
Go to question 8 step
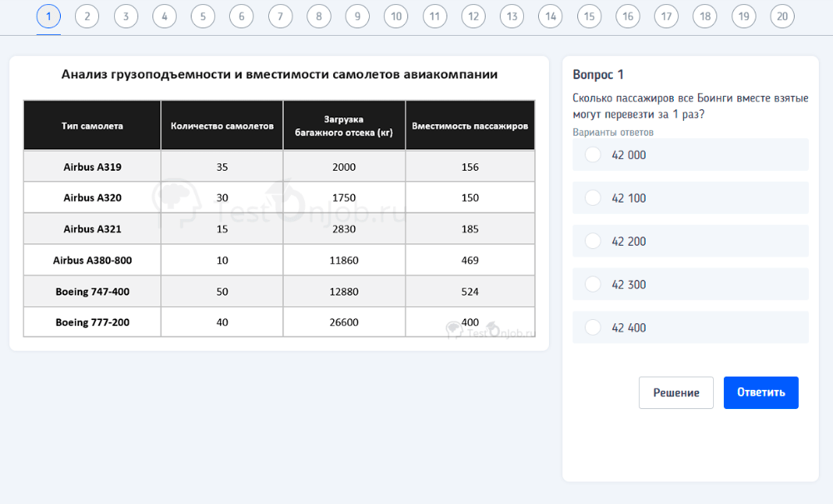tap(318, 16)
